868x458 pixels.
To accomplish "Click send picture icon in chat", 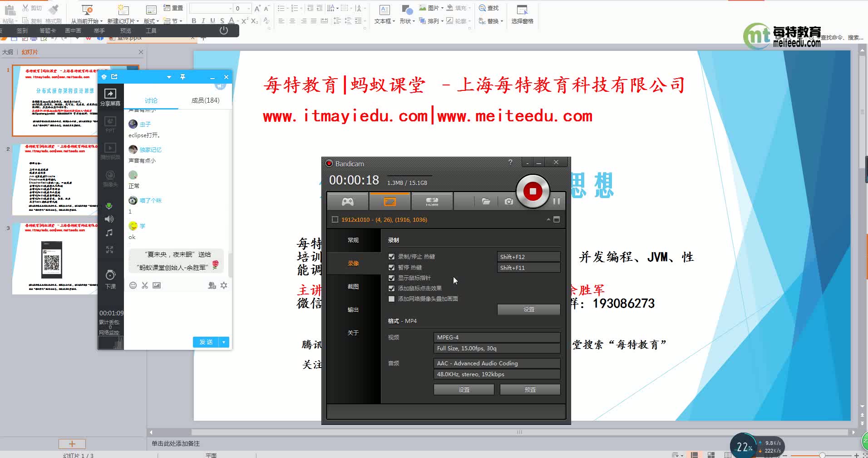I will pyautogui.click(x=157, y=285).
